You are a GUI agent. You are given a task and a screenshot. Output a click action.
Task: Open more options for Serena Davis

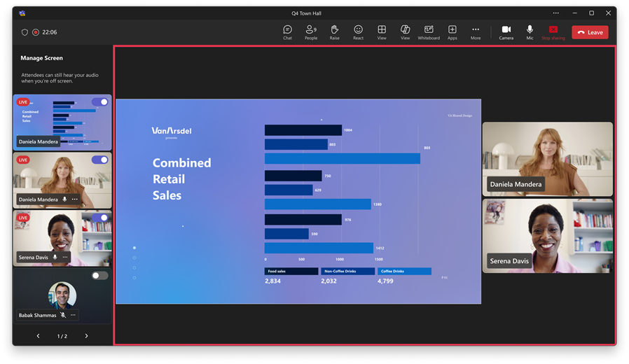[65, 257]
